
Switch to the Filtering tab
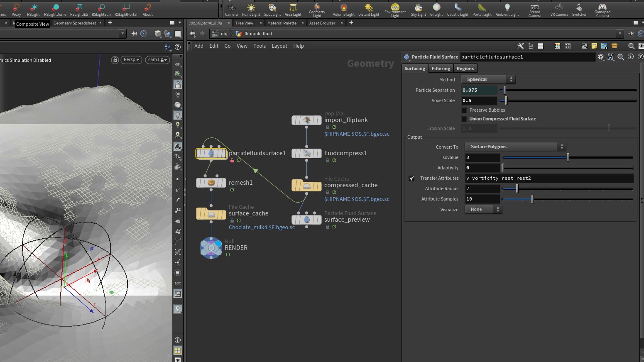441,68
